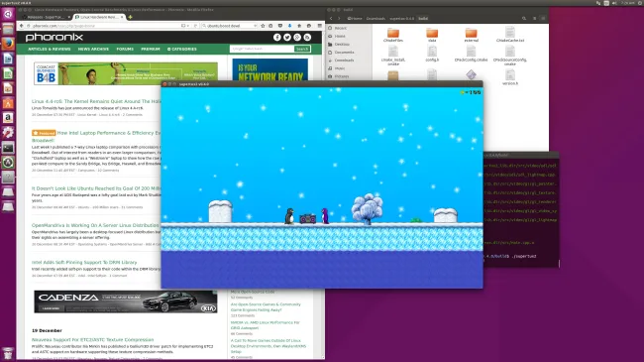This screenshot has height=362, width=644.
Task: Expand Phoronix Categories menu
Action: 182,49
